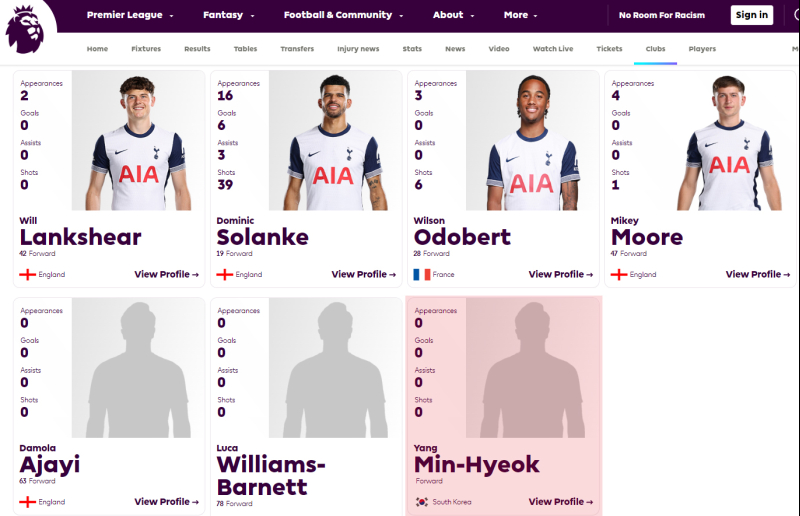Go to the Injury news tab
This screenshot has height=516, width=800.
pos(358,49)
